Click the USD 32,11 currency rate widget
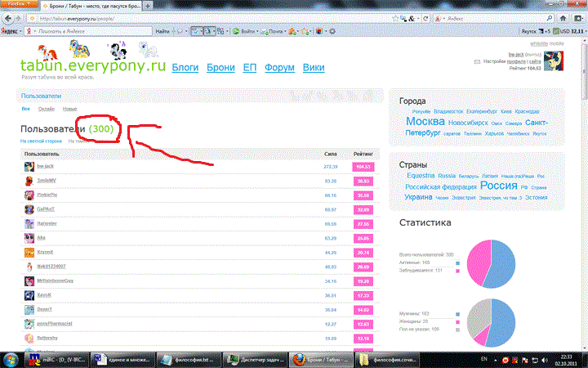The height and width of the screenshot is (368, 588). 569,31
